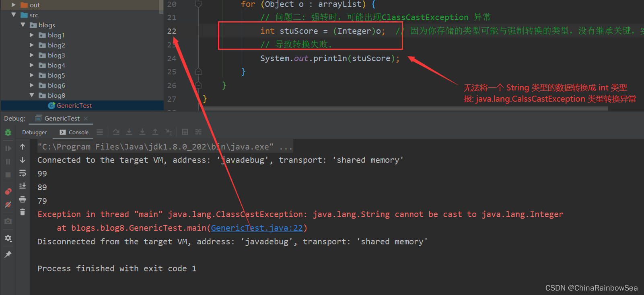Click line number 22 in the gutter

172,31
